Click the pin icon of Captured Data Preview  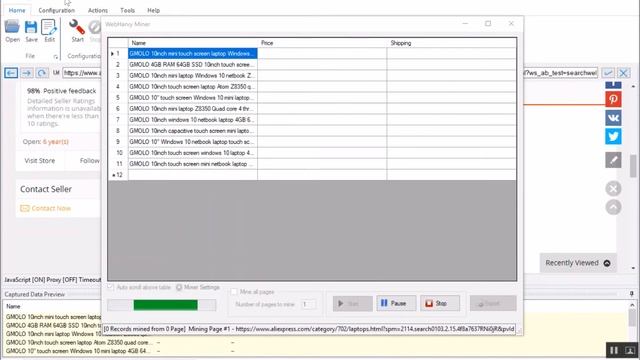click(x=631, y=294)
